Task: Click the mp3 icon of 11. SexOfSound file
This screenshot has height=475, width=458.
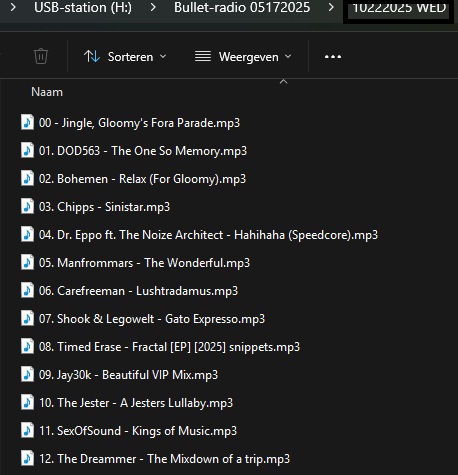Action: tap(27, 430)
